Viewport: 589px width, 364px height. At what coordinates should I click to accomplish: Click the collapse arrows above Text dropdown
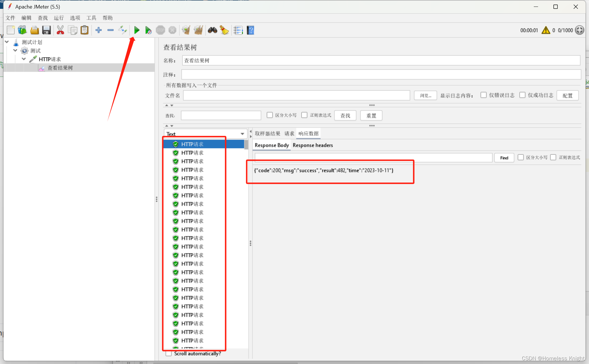tap(169, 126)
